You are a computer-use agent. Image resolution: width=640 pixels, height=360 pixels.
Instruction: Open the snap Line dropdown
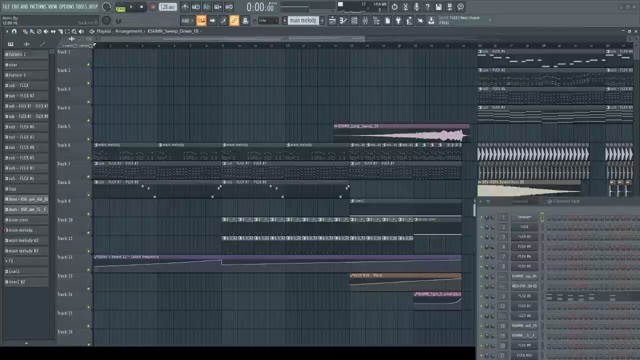[268, 20]
